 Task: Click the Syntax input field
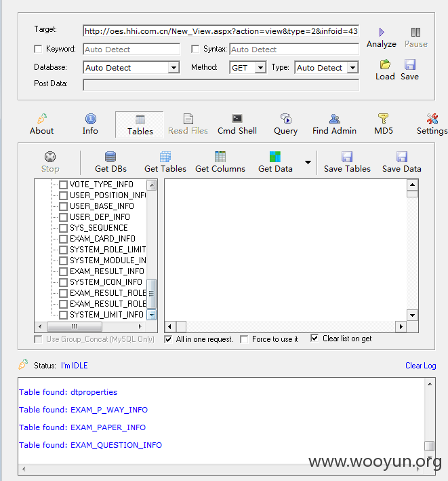294,50
